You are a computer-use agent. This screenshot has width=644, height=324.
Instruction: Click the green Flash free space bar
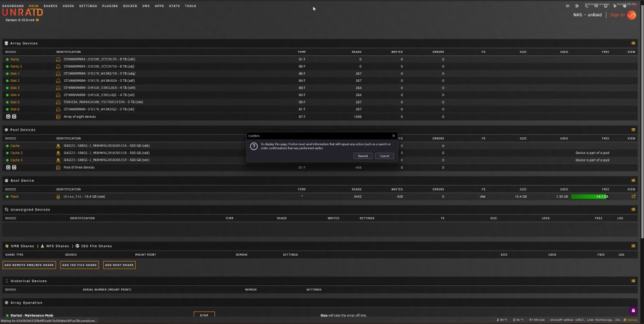[x=589, y=196]
